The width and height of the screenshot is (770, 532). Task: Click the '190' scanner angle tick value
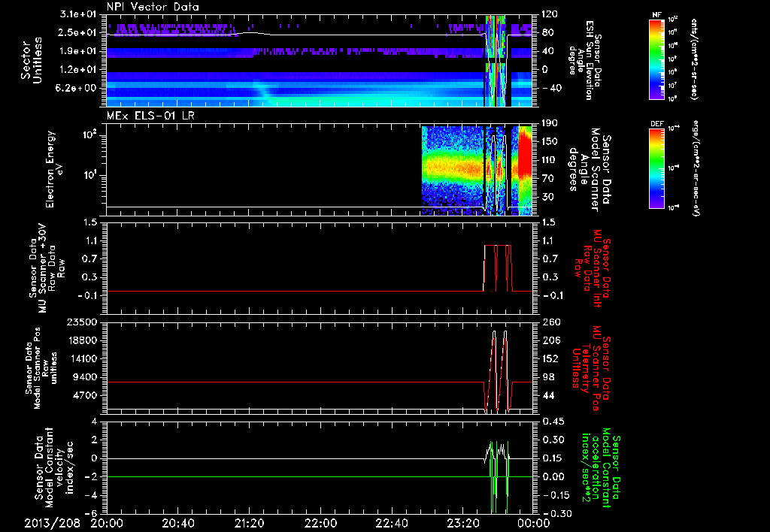(550, 123)
